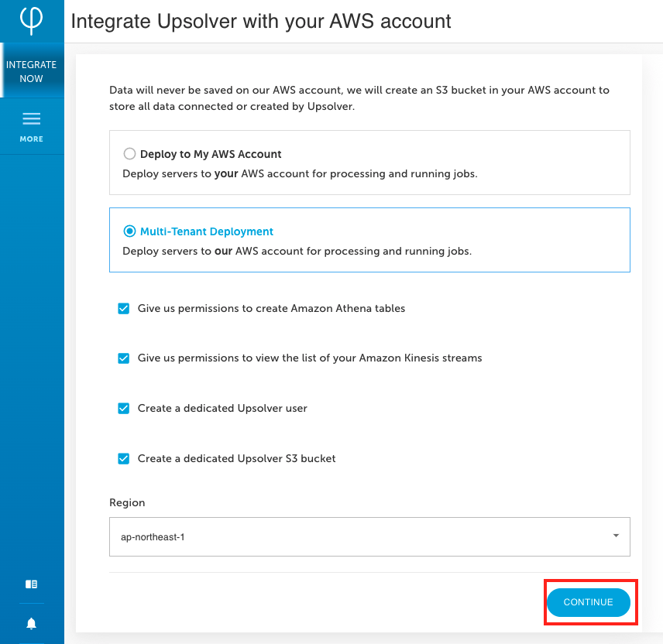Screen dimensions: 663x644
Task: Toggle Amazon Athena tables permission checkbox
Action: click(x=123, y=309)
